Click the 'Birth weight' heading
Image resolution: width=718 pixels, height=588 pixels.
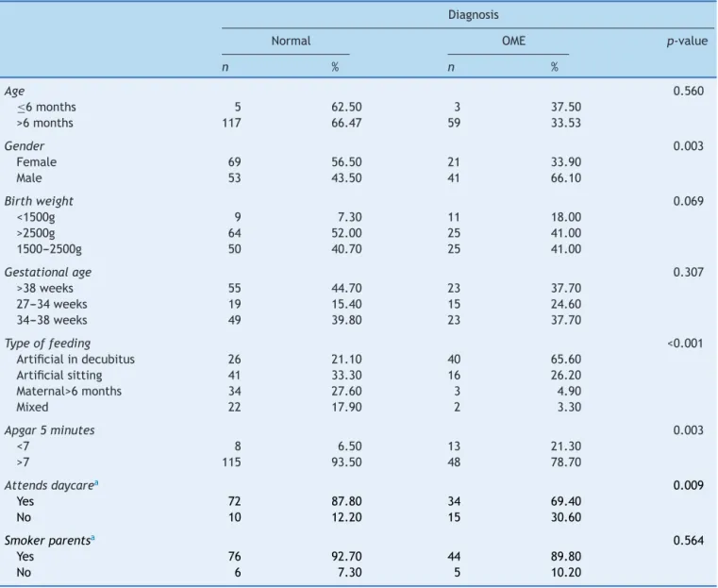tap(39, 201)
